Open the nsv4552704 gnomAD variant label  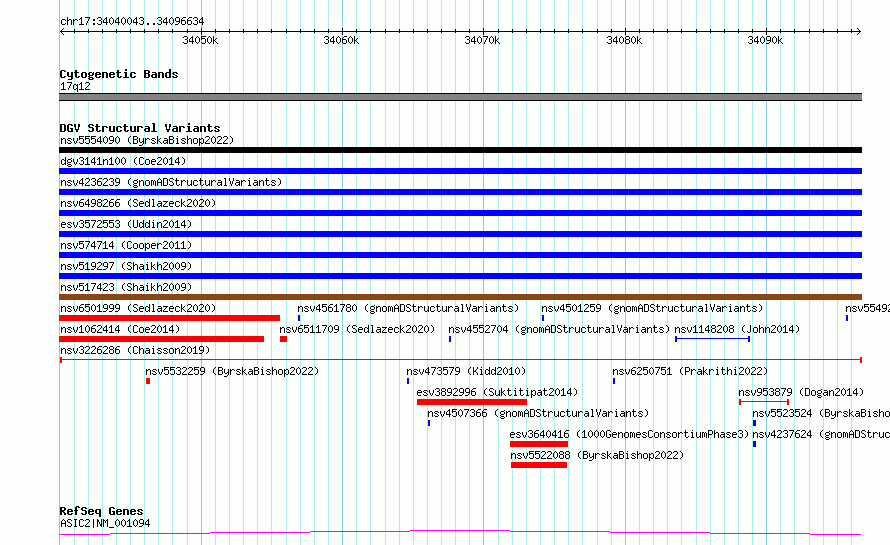(x=559, y=329)
